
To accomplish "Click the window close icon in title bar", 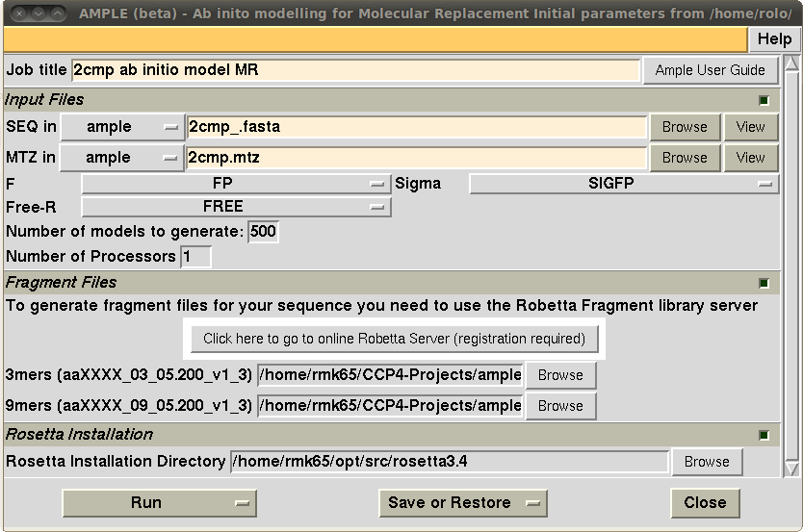I will [x=19, y=13].
